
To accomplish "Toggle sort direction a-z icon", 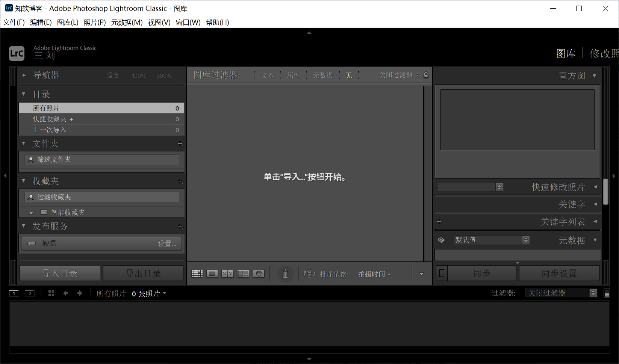I will [x=309, y=274].
